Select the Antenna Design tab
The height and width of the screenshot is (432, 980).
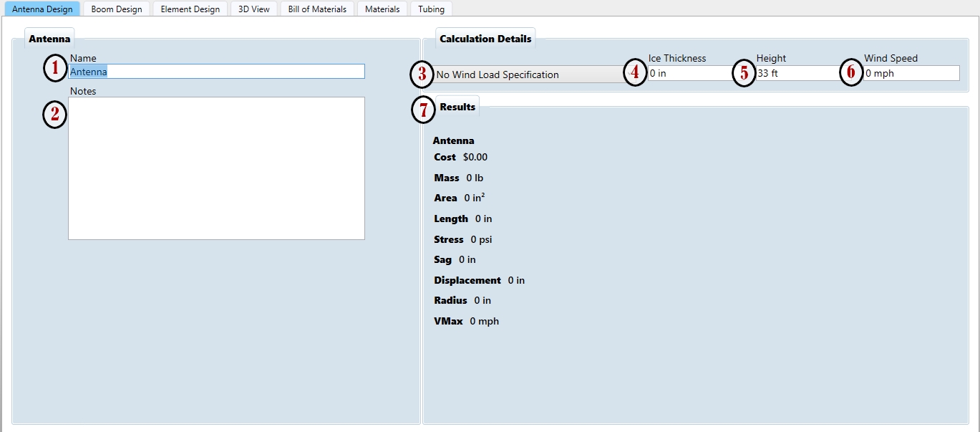tap(42, 9)
